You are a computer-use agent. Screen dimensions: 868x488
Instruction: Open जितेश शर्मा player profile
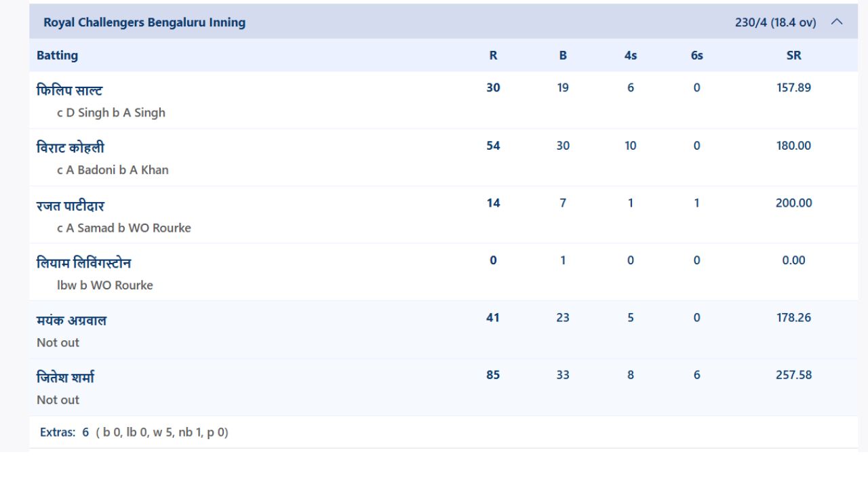click(65, 377)
